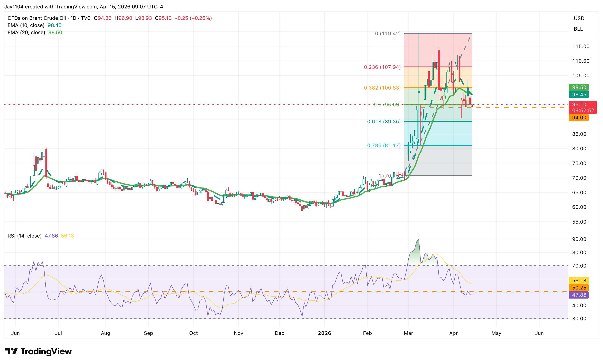
Task: Click the green 98.50 EMA price label
Action: 578,87
